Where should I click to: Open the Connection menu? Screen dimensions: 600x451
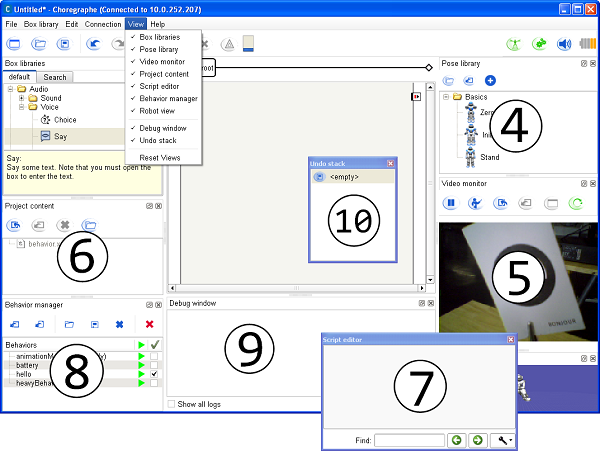click(x=103, y=23)
